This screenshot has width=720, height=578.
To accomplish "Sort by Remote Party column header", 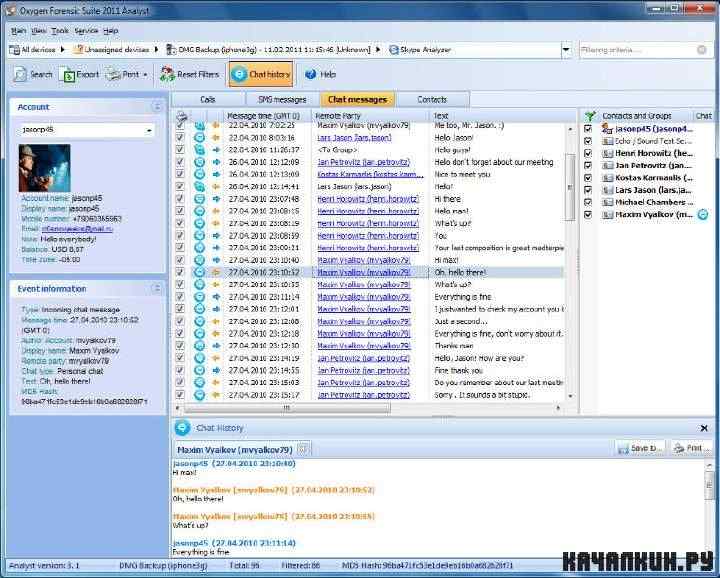I will tap(371, 116).
